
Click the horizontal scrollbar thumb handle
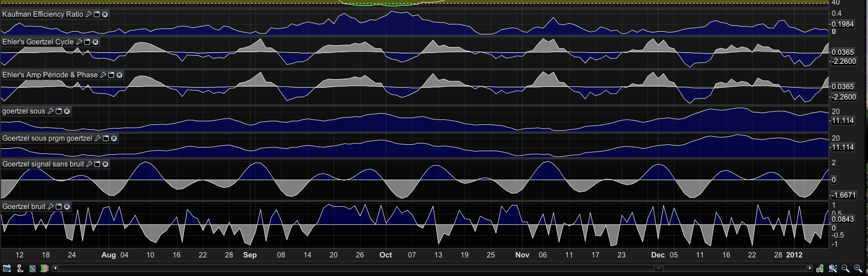(659, 268)
